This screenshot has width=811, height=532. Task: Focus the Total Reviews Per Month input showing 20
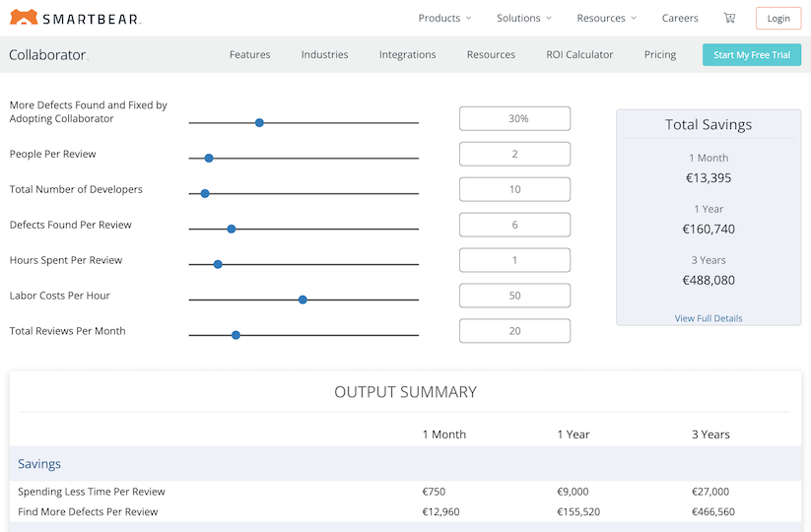[x=514, y=331]
